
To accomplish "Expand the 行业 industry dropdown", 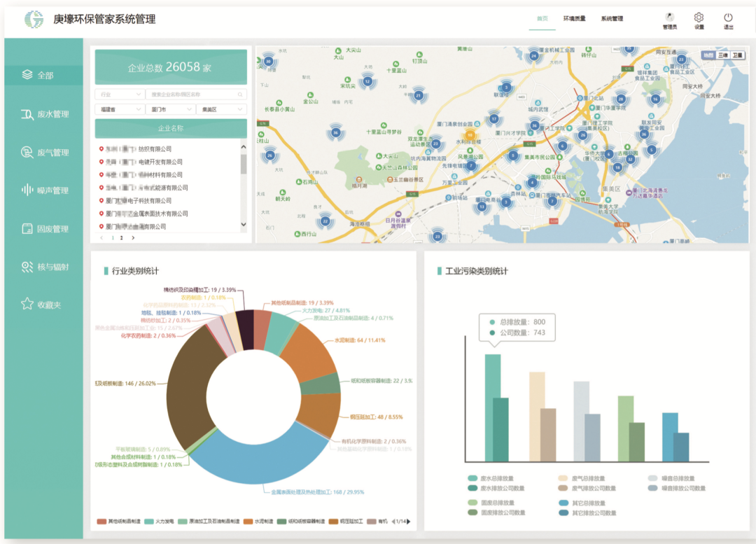I will (118, 94).
